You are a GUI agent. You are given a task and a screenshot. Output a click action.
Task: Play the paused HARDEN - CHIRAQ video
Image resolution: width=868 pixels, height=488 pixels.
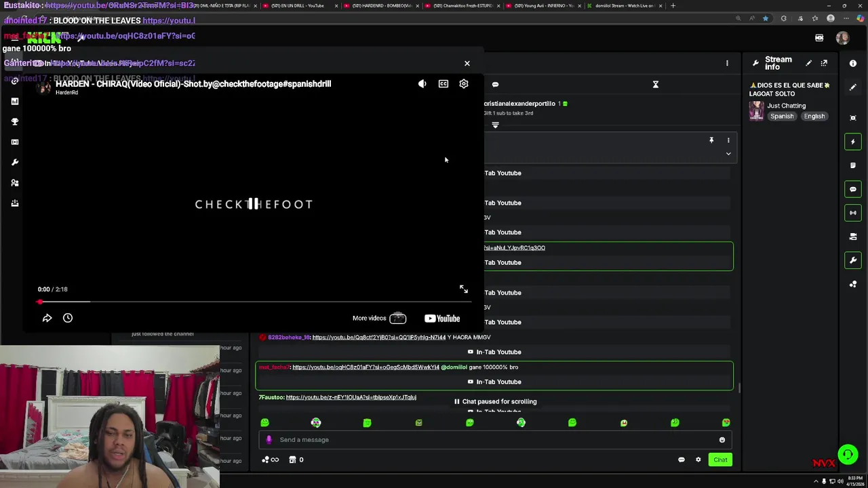(x=253, y=204)
